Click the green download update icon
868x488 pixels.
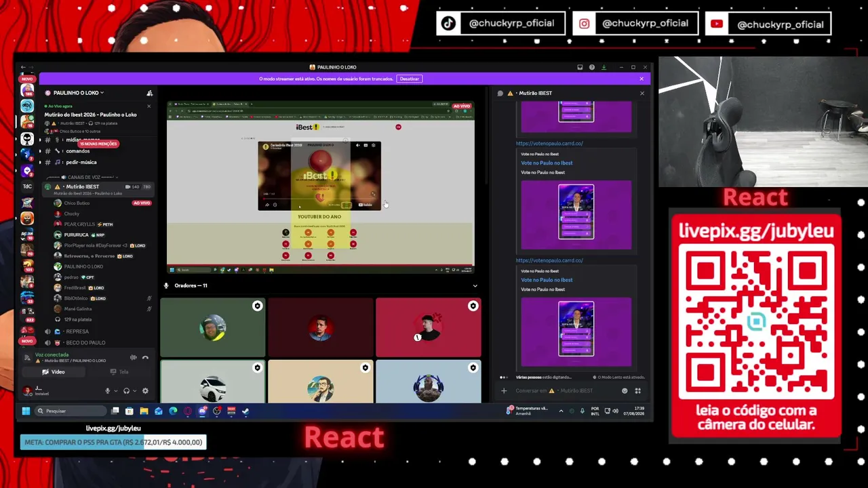click(604, 67)
